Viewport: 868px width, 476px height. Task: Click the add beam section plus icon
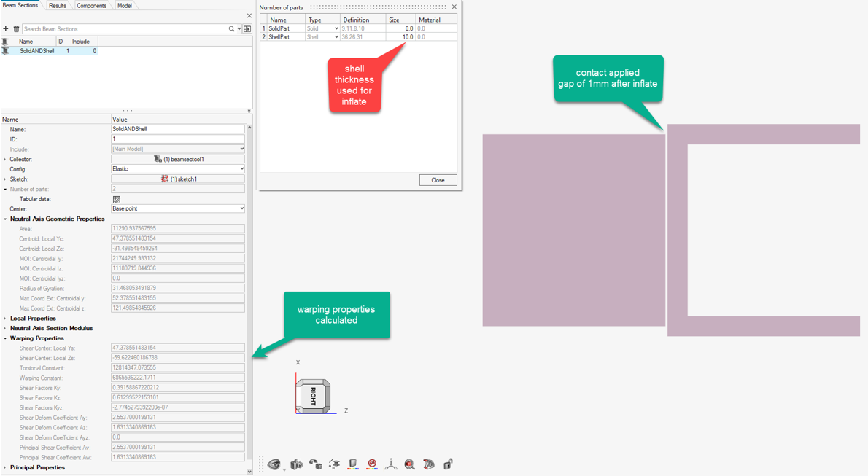click(x=6, y=29)
